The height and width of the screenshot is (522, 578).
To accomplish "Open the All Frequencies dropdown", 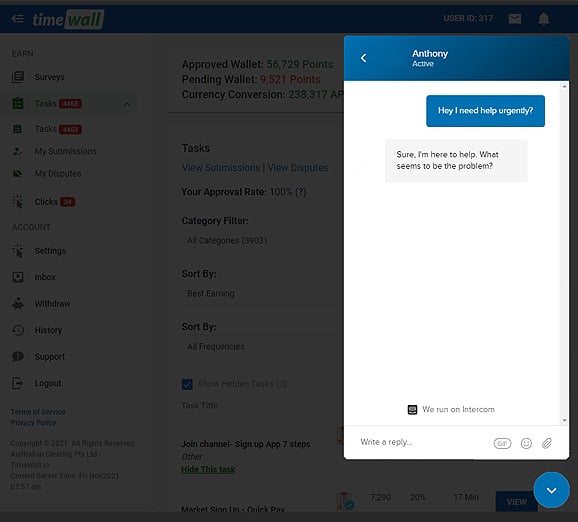I will (262, 347).
